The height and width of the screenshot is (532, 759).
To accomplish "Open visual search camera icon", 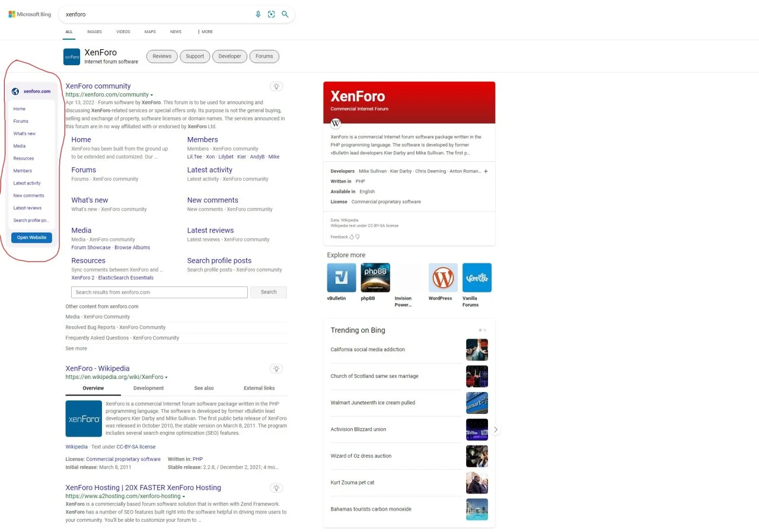I will [272, 14].
